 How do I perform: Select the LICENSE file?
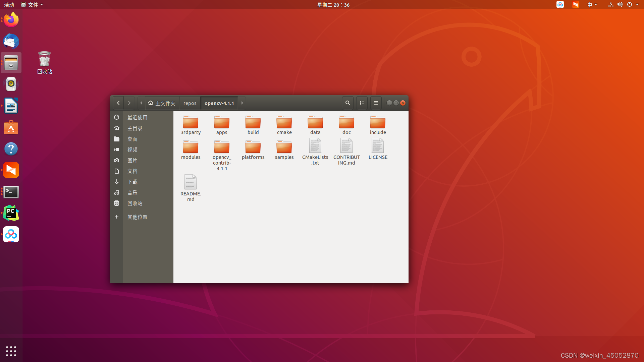tap(378, 149)
